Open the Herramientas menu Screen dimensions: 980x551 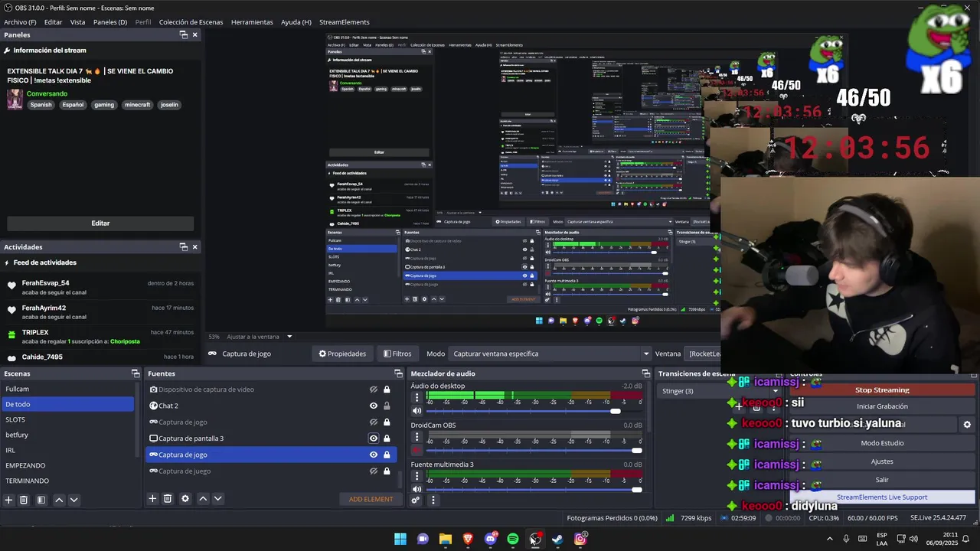pyautogui.click(x=252, y=22)
